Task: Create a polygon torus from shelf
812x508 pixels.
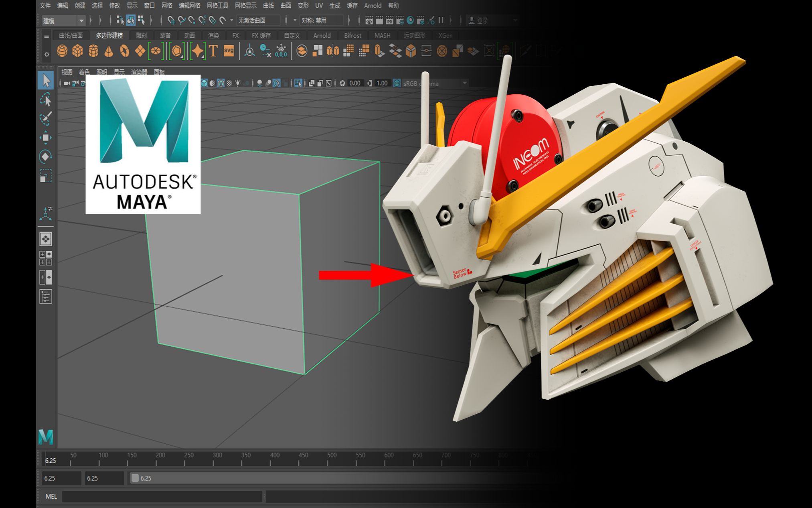Action: click(125, 51)
